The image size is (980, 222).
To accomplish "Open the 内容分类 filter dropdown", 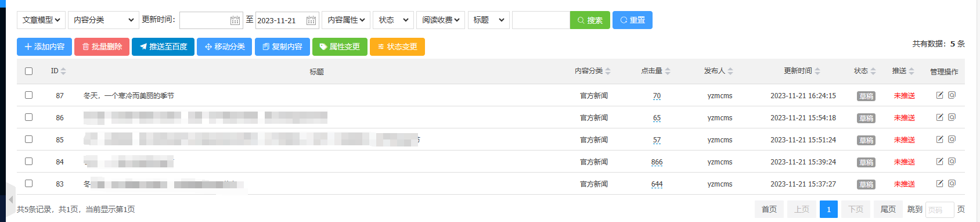I will [x=103, y=20].
